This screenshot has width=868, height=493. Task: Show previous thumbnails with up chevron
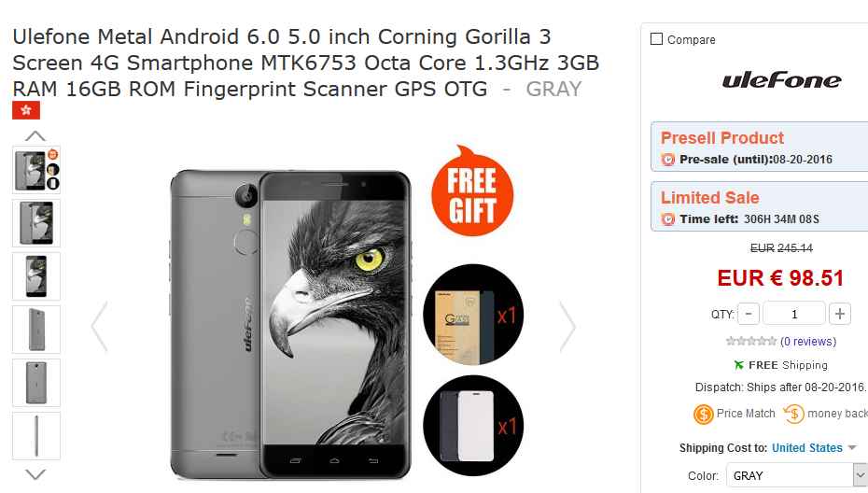tap(35, 135)
